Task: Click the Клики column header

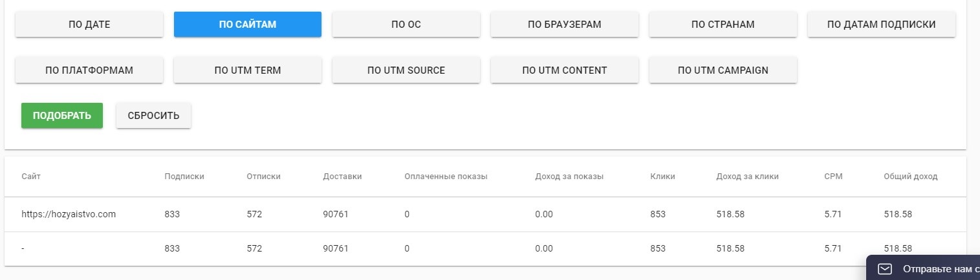Action: click(x=662, y=177)
